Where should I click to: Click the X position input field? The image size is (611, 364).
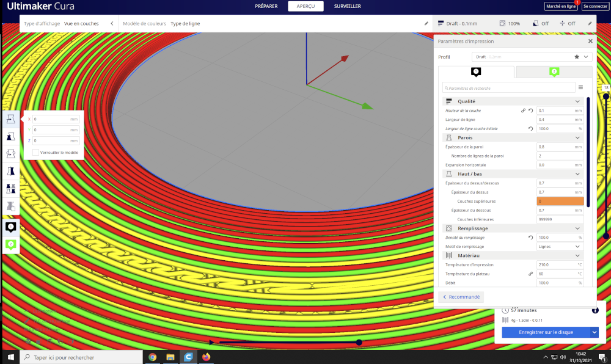pos(56,119)
